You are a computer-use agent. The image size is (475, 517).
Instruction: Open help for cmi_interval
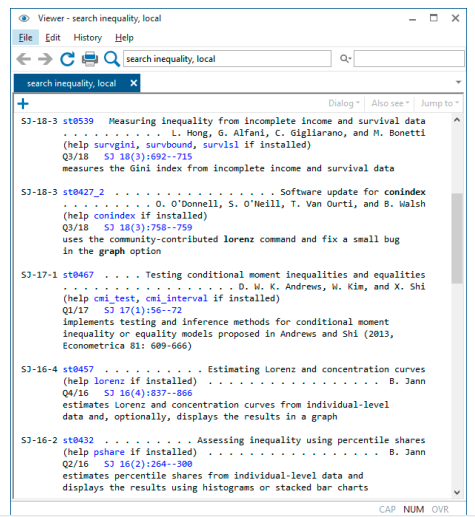coord(176,298)
